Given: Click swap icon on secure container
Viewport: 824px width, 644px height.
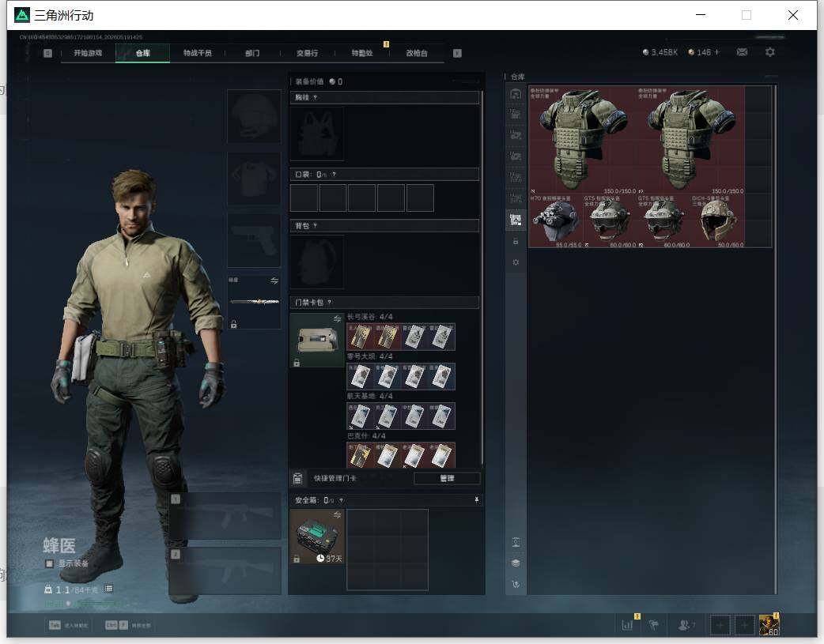Looking at the screenshot, I should pos(337,514).
